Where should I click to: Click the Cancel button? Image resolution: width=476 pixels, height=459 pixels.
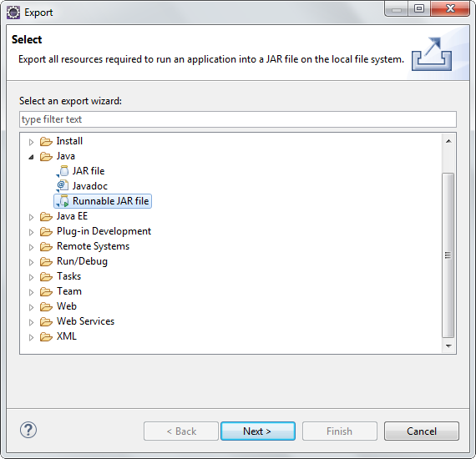(x=422, y=431)
